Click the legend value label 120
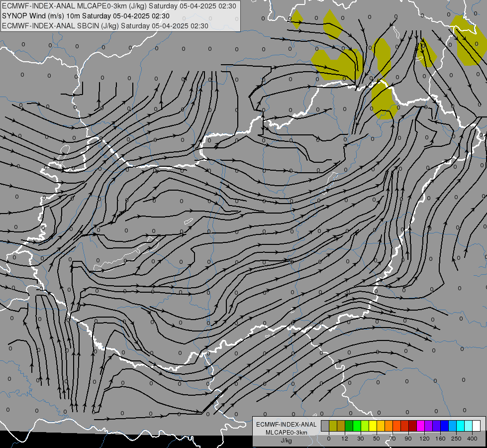Image resolution: width=487 pixels, height=448 pixels. [424, 439]
